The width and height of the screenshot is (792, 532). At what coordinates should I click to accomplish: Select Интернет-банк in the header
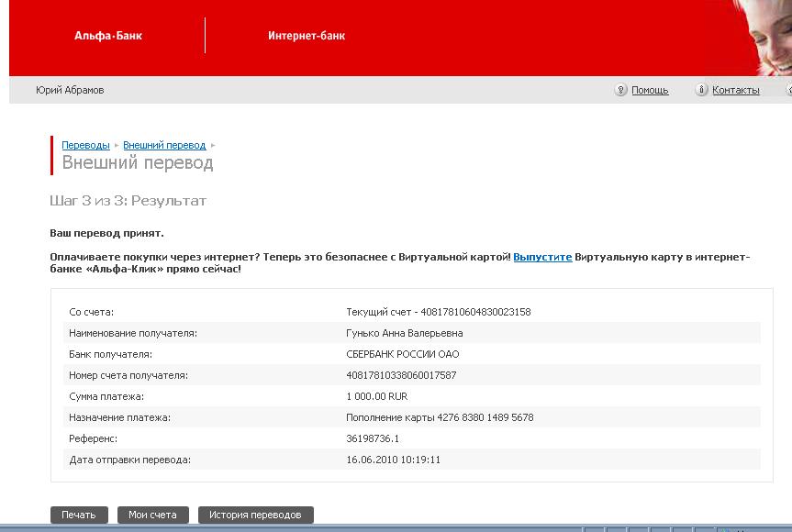[307, 36]
